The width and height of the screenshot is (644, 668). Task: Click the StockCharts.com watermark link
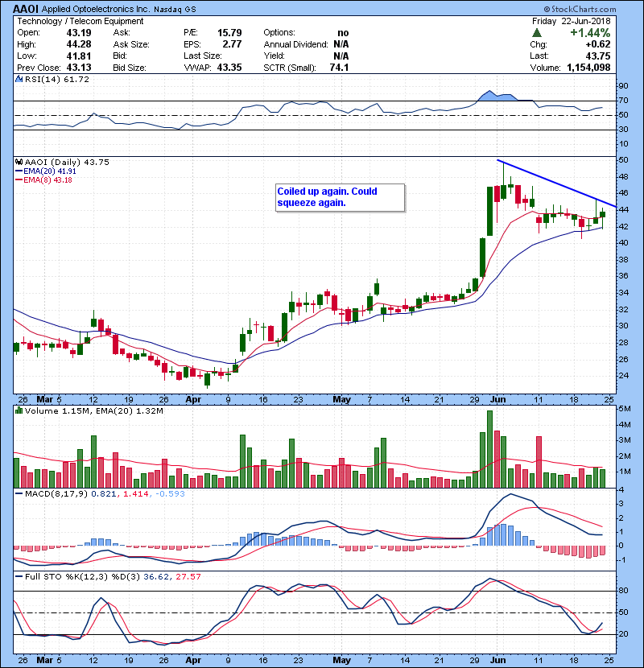pyautogui.click(x=580, y=9)
